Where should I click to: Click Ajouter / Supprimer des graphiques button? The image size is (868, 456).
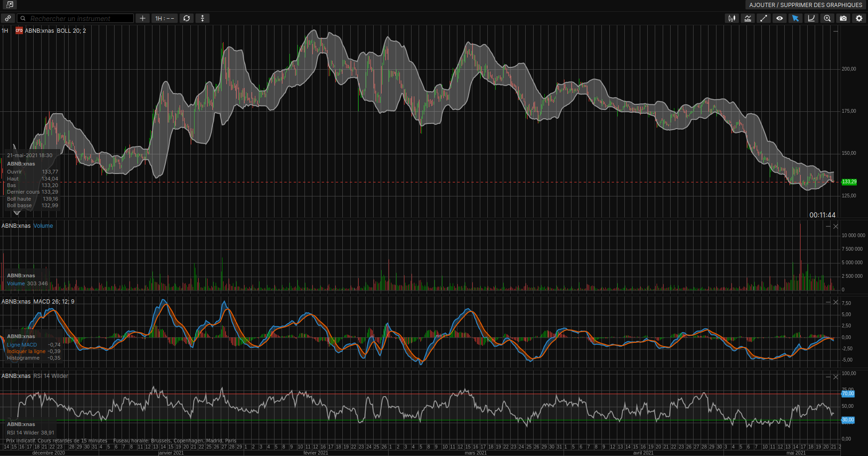click(x=805, y=5)
